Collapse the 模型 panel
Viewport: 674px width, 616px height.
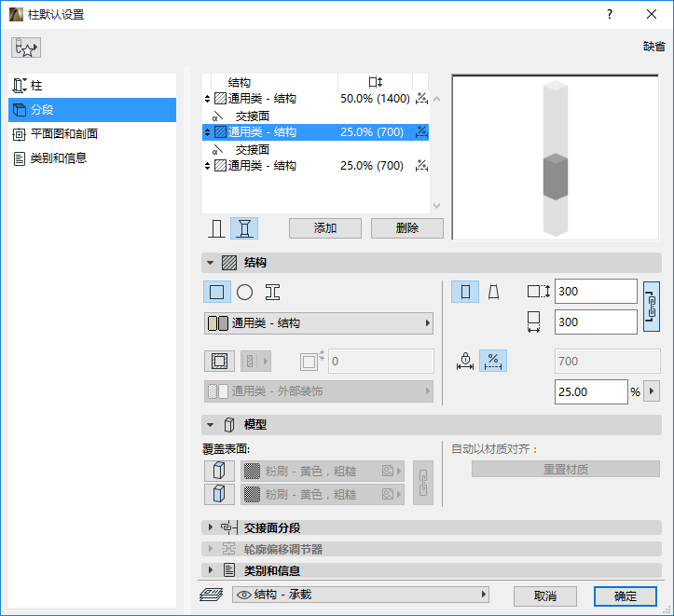(210, 425)
